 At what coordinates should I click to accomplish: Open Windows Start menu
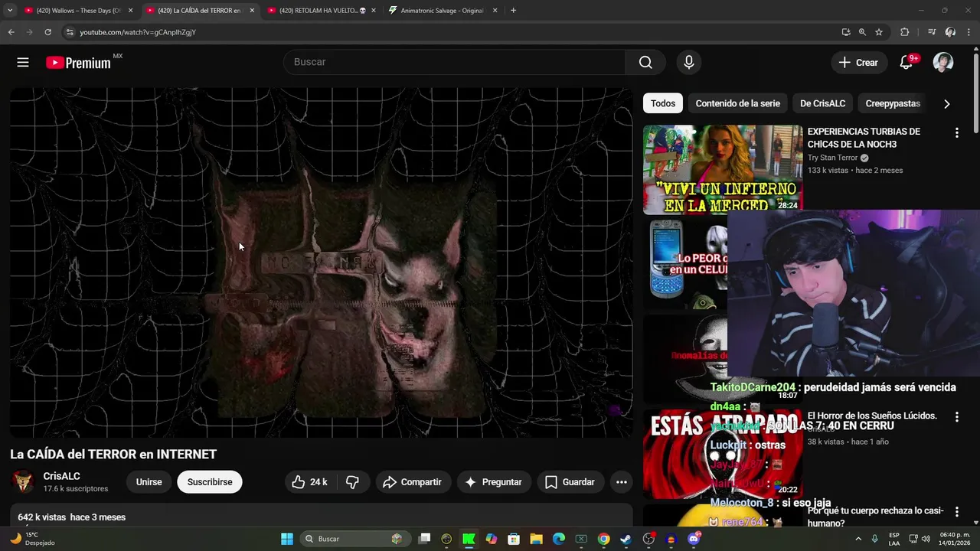[x=287, y=539]
